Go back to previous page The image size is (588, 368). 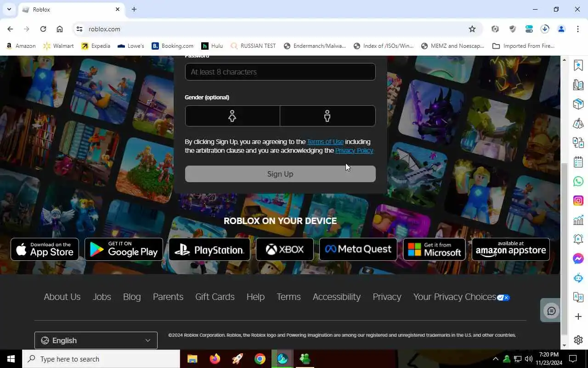point(10,29)
